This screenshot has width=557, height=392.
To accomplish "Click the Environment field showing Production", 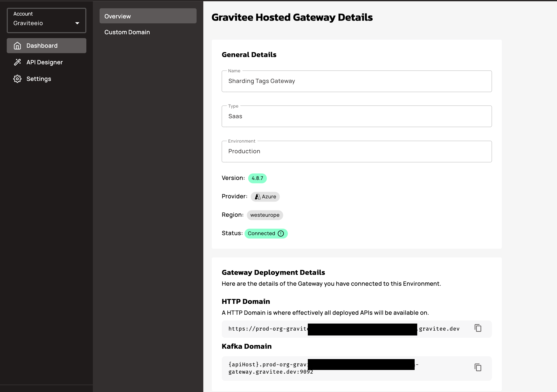I will tap(357, 152).
